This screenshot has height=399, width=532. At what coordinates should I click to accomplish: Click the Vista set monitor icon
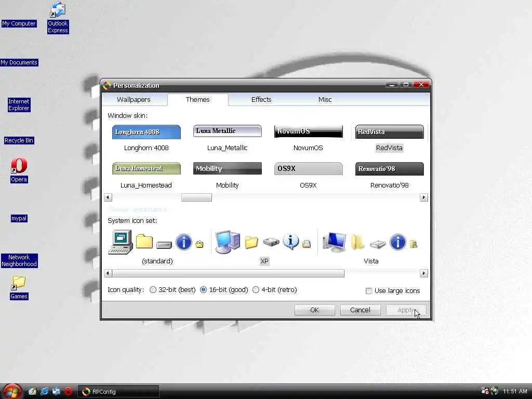[x=335, y=242]
